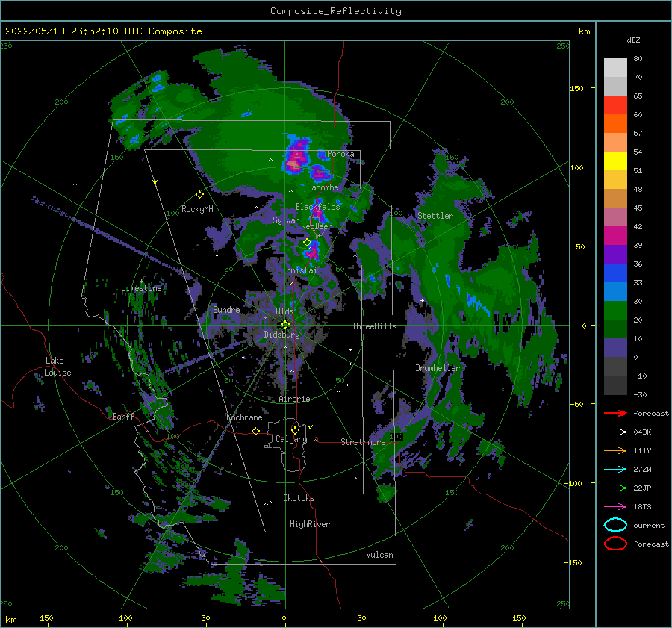Click the 65 dBZ red color swatch

coord(615,105)
